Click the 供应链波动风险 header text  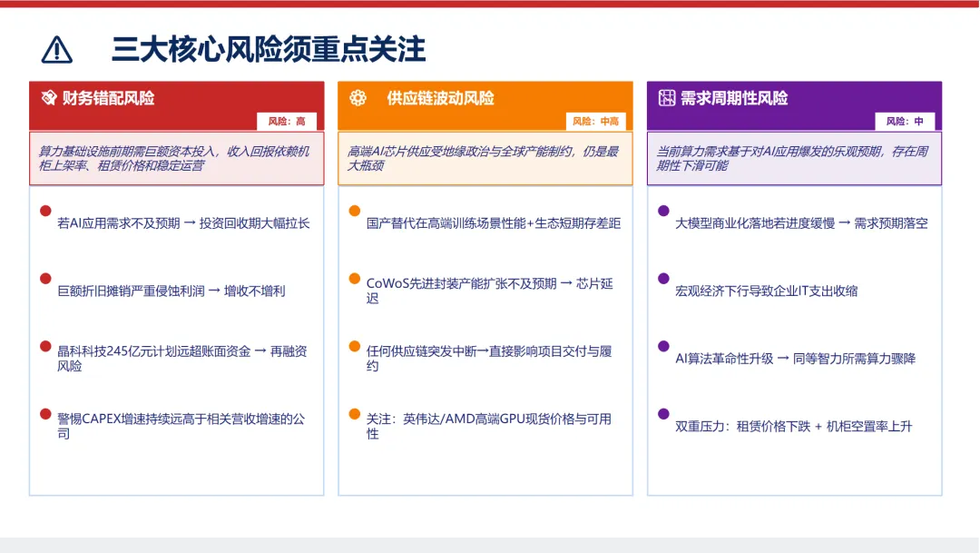[x=440, y=98]
